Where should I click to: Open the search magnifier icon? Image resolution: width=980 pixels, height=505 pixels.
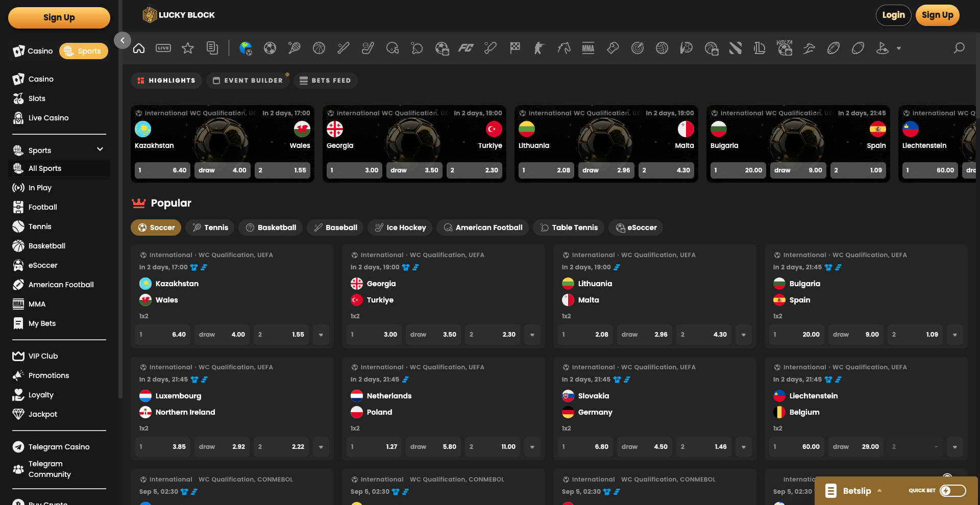pos(960,48)
